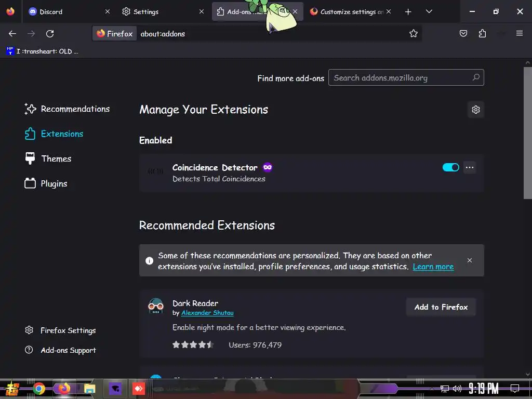Click the search magnifier icon
Image resolution: width=532 pixels, height=399 pixels.
(x=476, y=77)
